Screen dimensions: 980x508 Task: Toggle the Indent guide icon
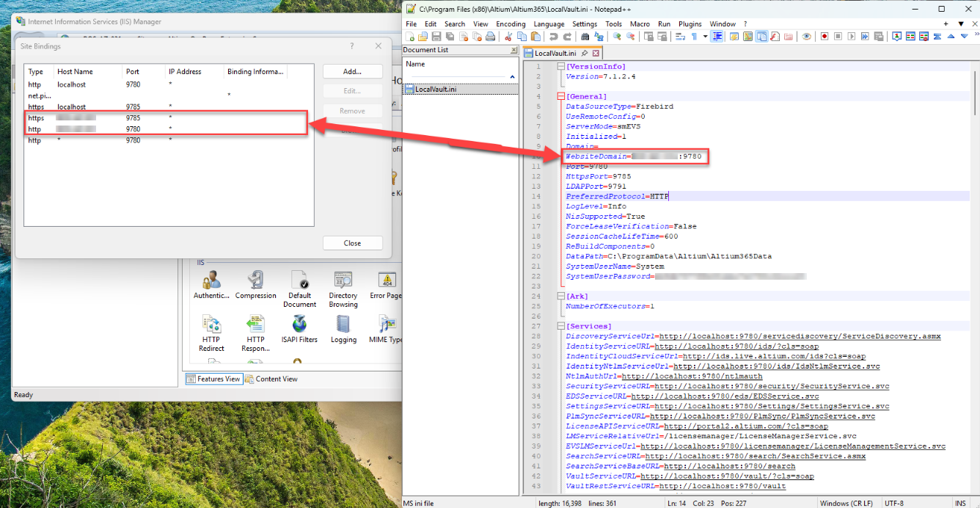[x=717, y=36]
